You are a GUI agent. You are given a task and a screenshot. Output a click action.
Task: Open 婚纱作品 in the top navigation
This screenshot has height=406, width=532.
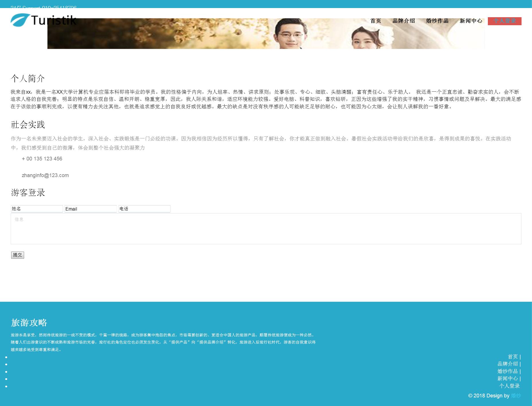437,21
